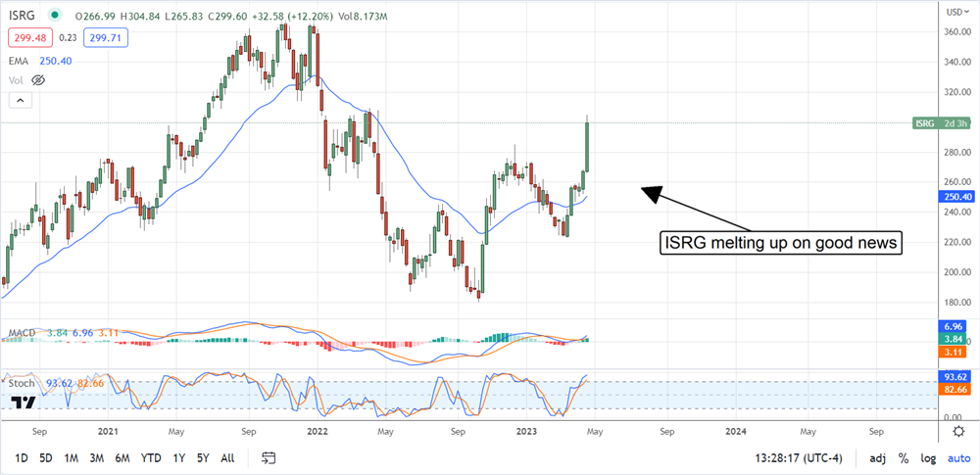This screenshot has width=980, height=475.
Task: Select the EMA indicator label
Action: click(x=20, y=61)
